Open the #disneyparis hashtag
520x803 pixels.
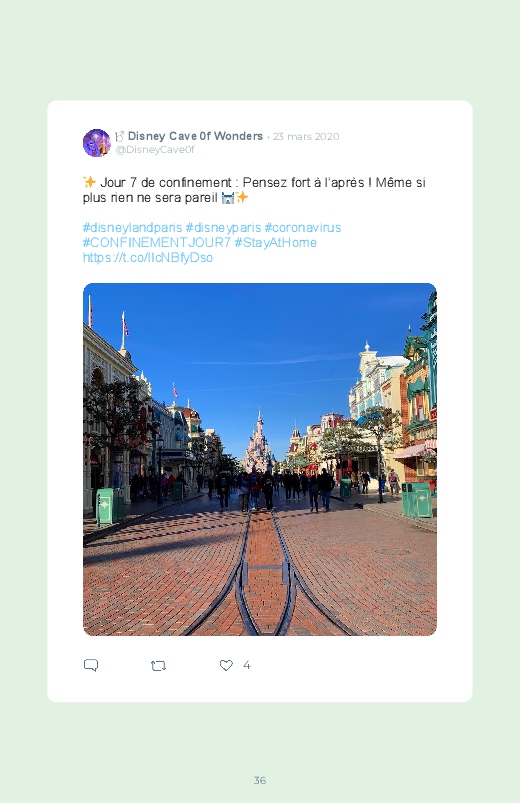click(x=223, y=227)
